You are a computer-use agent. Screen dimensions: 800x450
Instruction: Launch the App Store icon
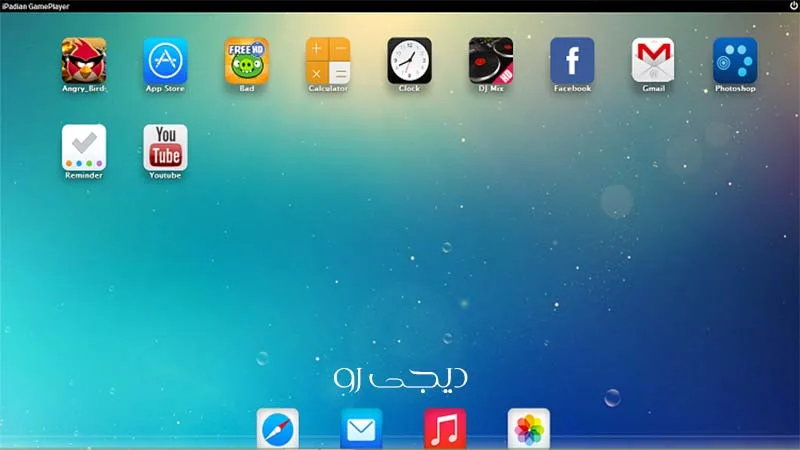tap(165, 61)
